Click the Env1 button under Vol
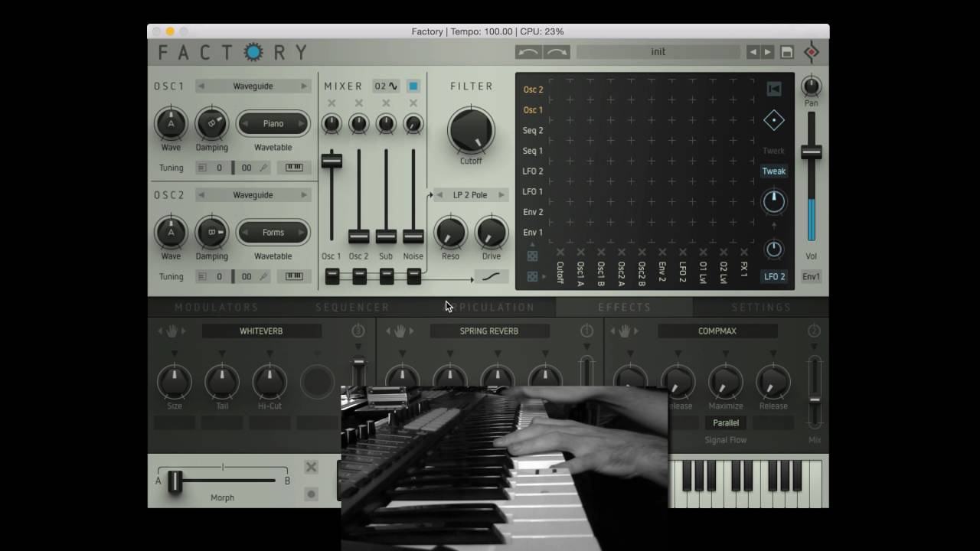980x551 pixels. pyautogui.click(x=811, y=276)
